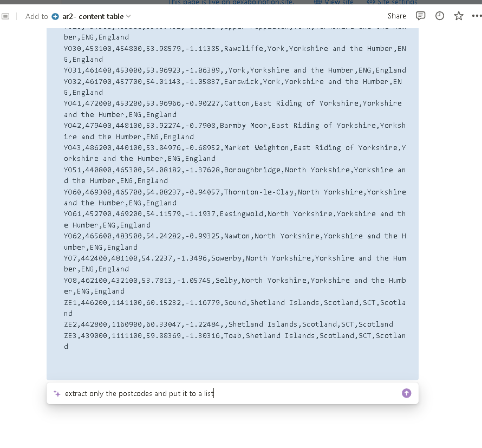This screenshot has height=448, width=482.
Task: Focus the AI prompt input field
Action: pyautogui.click(x=232, y=393)
